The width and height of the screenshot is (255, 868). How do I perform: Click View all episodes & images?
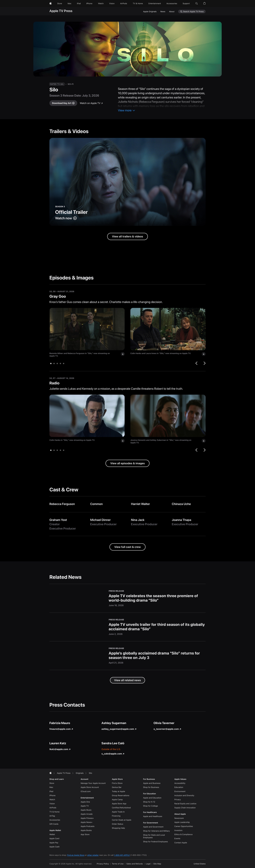(127, 463)
